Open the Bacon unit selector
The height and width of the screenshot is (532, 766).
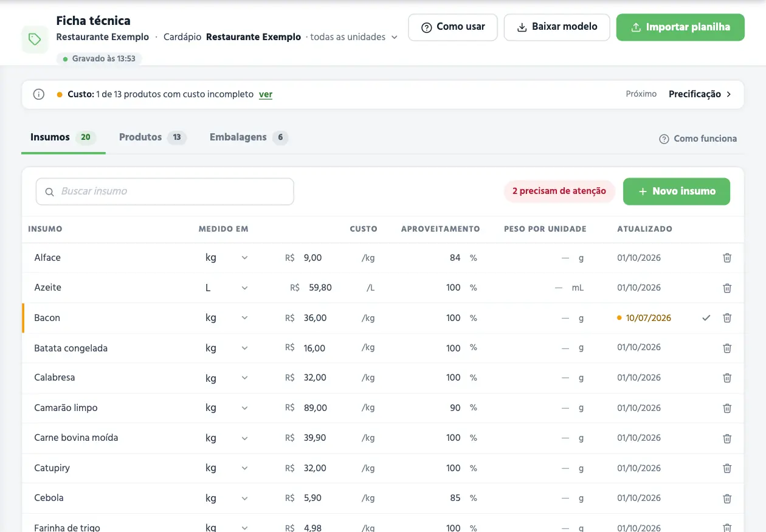pos(227,318)
